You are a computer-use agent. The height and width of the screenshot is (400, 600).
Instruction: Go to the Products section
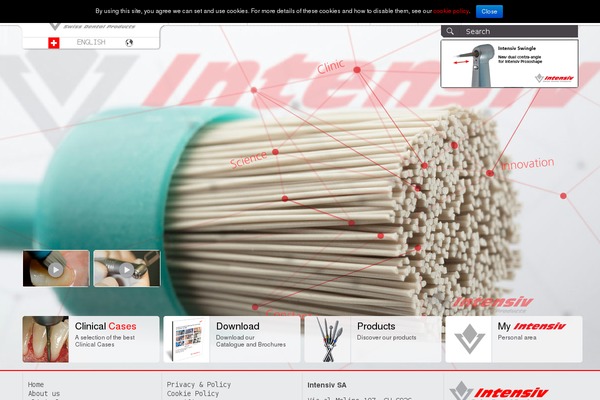click(376, 327)
